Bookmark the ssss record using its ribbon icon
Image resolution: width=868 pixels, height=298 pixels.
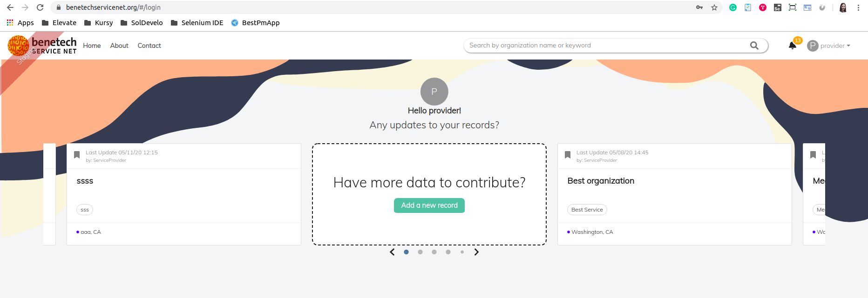pos(77,154)
